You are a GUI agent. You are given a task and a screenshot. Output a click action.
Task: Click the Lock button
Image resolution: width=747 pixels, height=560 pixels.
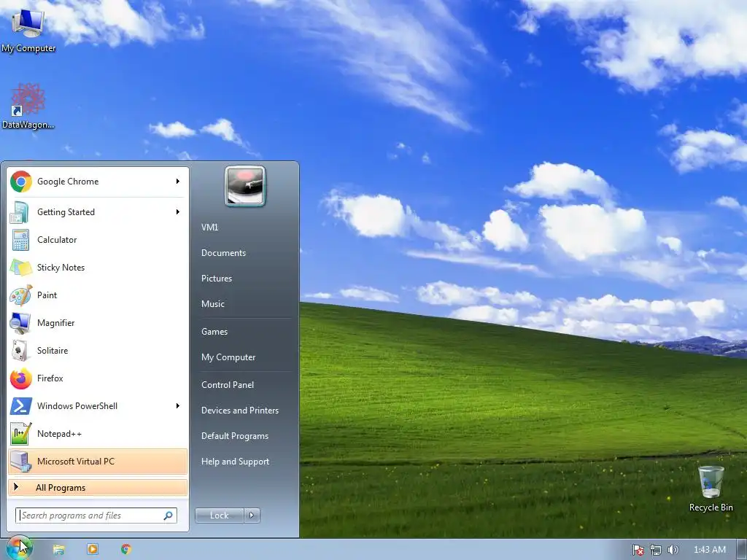pyautogui.click(x=219, y=516)
